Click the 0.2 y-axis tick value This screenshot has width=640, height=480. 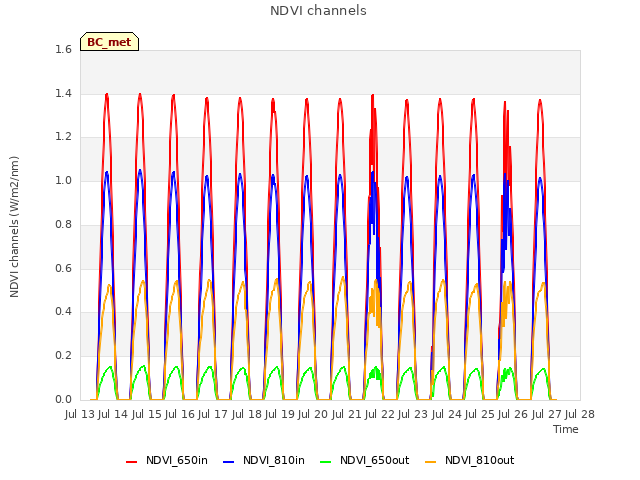(63, 356)
